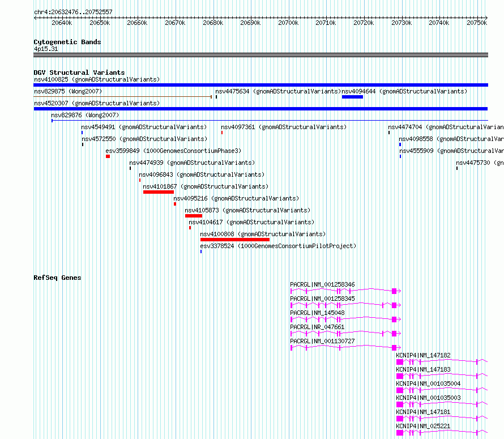Click the KCNIP4 NM_147182 gene model glyph
Screen dimensions: 504x439
pyautogui.click(x=442, y=362)
